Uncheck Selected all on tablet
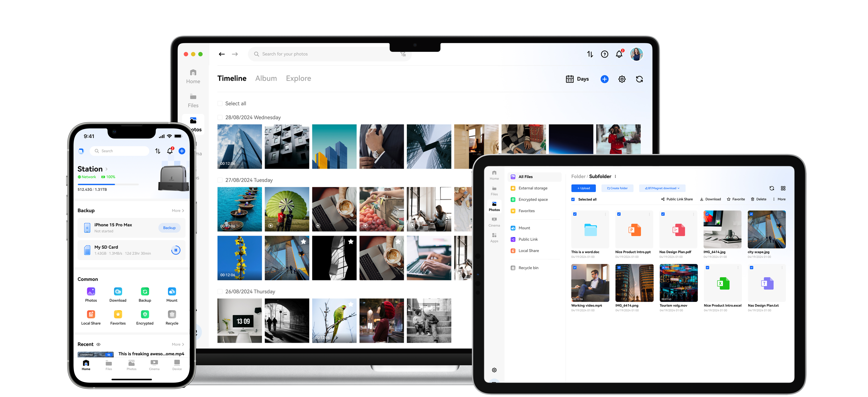The width and height of the screenshot is (868, 397). [573, 199]
